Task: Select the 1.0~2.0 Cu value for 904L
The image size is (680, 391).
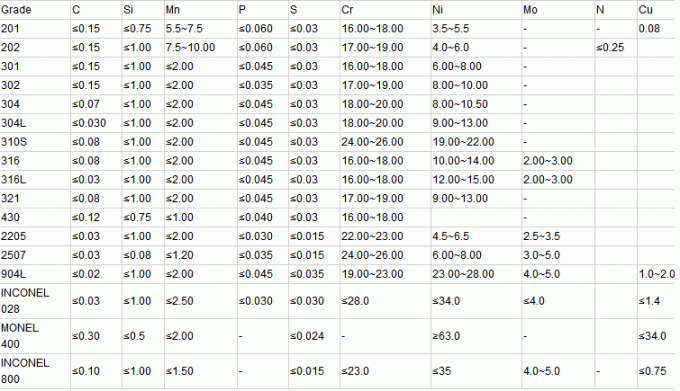Action: click(x=657, y=274)
